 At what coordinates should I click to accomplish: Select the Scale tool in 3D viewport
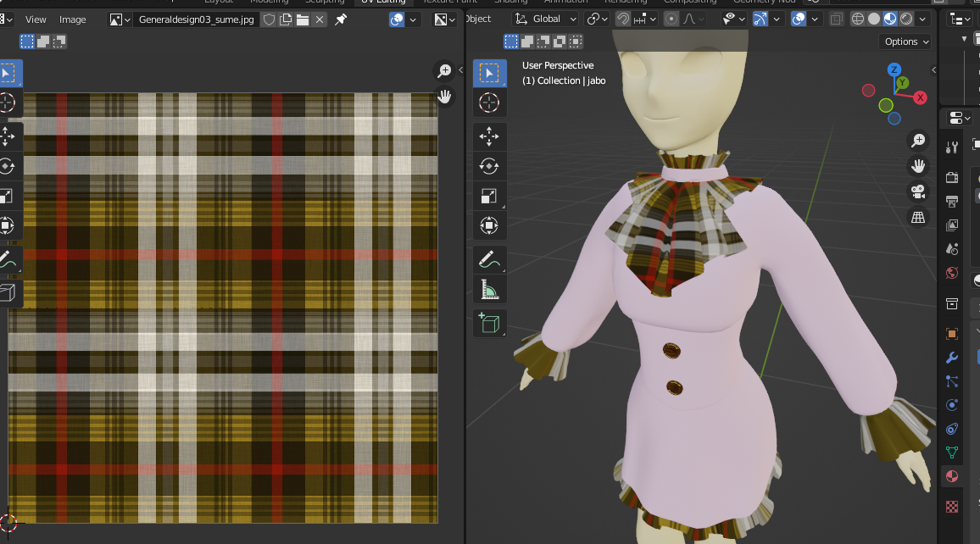tap(489, 196)
